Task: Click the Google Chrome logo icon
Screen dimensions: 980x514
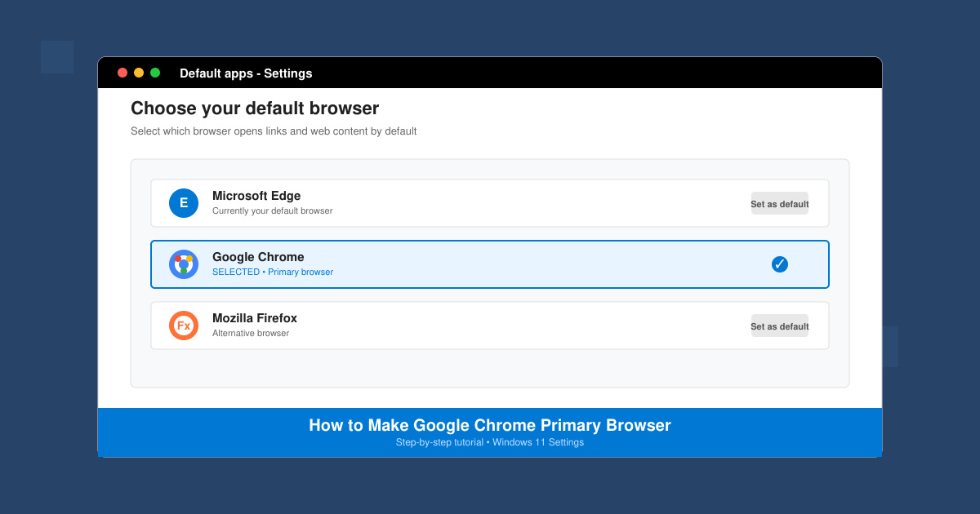Action: [x=184, y=264]
